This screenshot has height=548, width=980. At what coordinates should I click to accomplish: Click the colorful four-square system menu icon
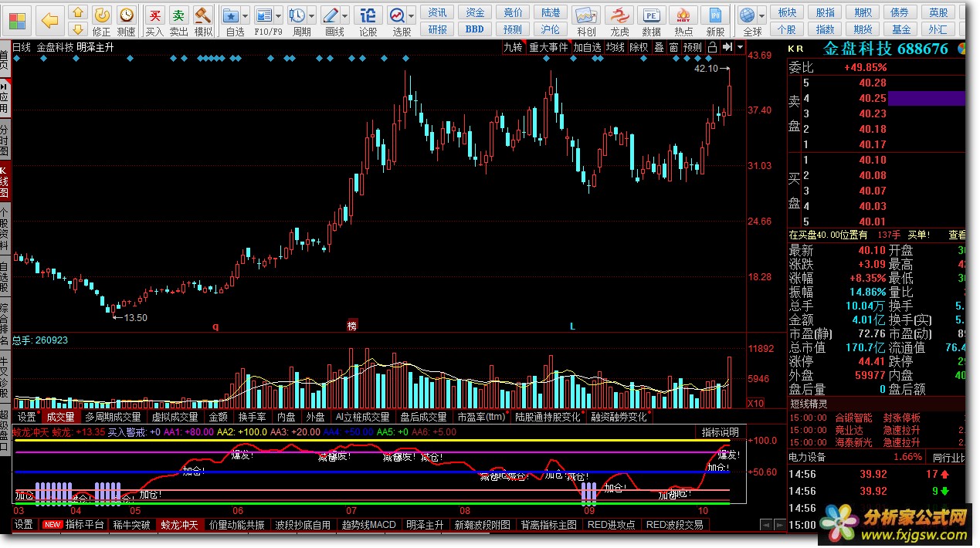(17, 20)
